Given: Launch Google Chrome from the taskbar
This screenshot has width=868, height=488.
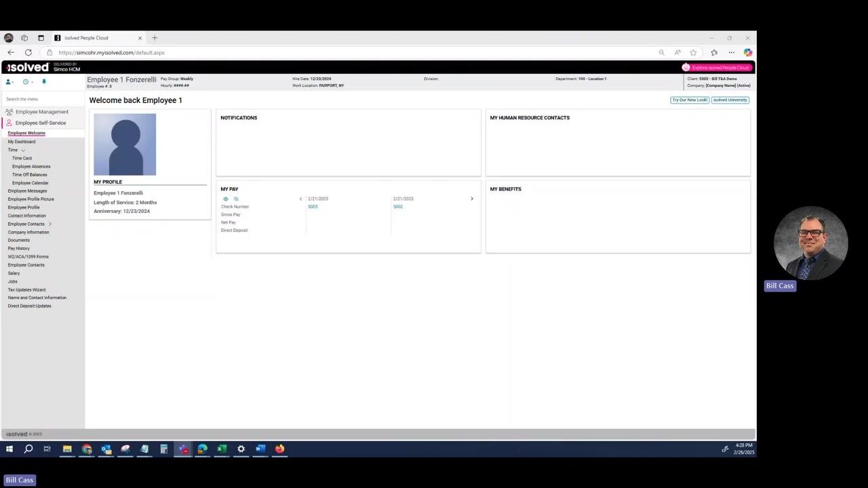Looking at the screenshot, I should (87, 449).
